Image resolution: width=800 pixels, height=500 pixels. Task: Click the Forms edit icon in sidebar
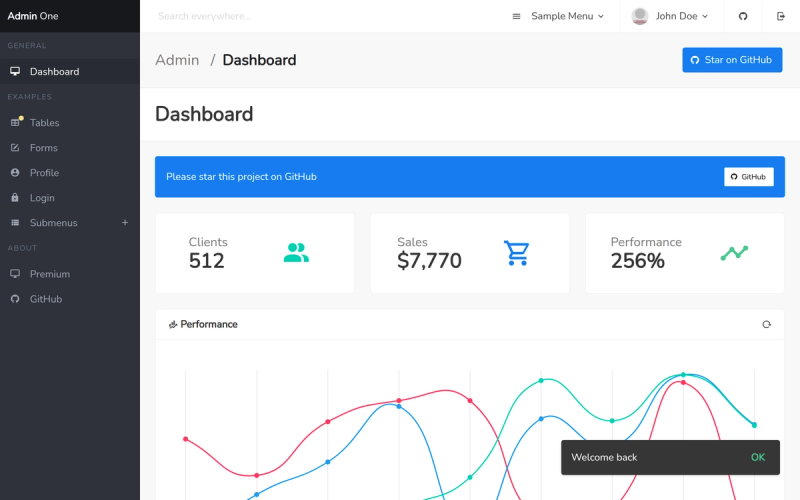coord(15,147)
